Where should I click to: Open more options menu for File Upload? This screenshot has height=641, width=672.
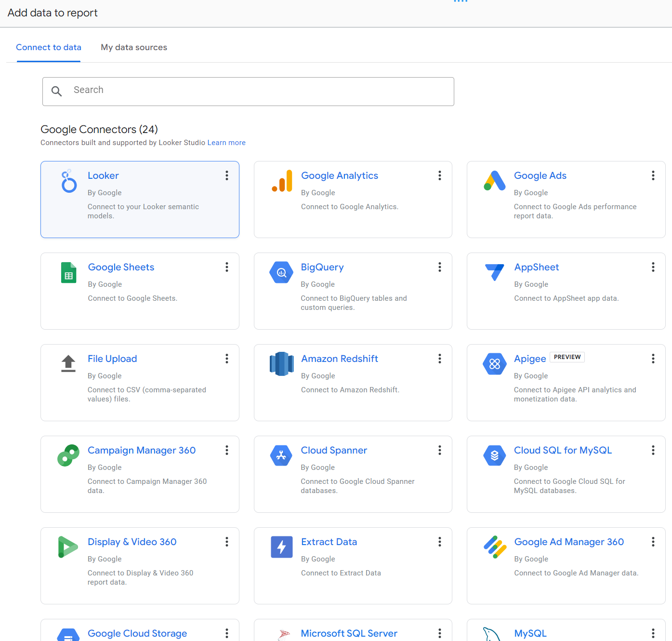(x=227, y=359)
